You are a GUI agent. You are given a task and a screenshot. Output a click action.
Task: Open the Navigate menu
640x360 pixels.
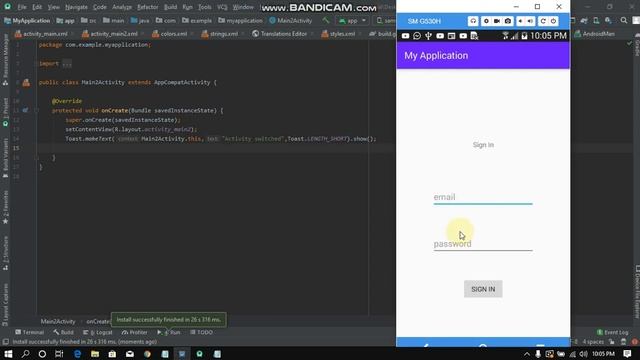tap(76, 7)
